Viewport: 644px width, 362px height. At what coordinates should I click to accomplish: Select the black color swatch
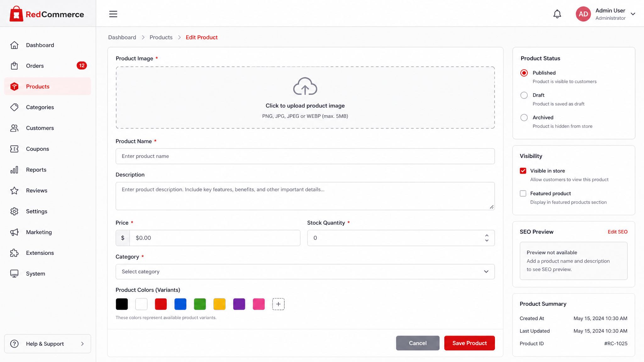pos(122,304)
